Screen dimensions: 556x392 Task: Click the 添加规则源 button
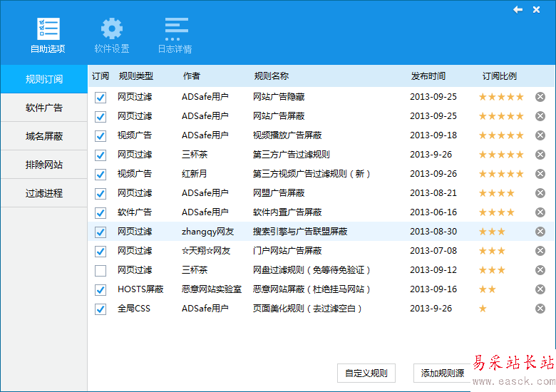pos(442,373)
